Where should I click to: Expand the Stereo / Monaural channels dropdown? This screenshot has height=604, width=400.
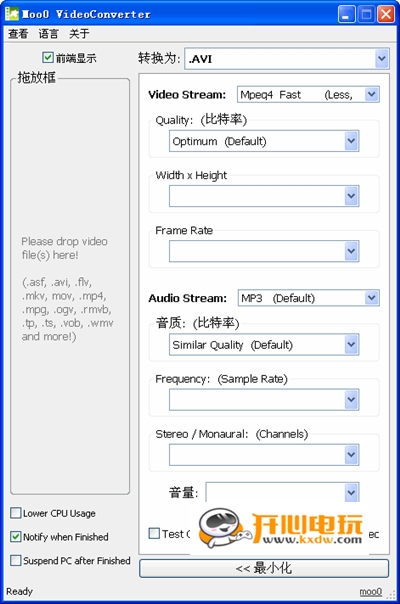coord(264,455)
